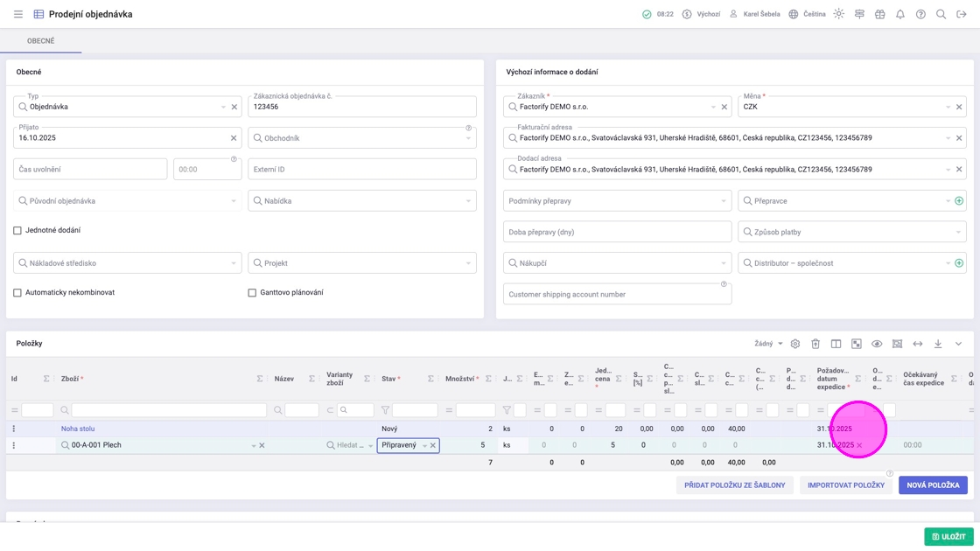
Task: Open the hamburger navigation menu
Action: tap(17, 14)
